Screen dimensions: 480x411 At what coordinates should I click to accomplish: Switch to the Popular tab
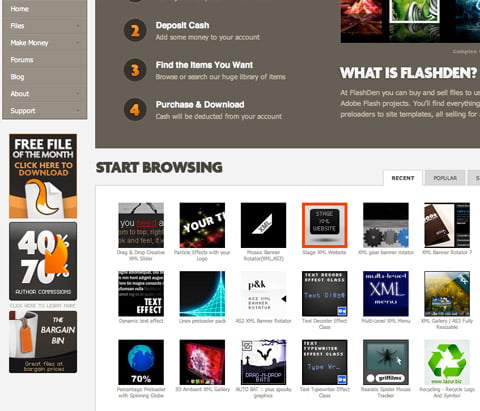click(445, 178)
